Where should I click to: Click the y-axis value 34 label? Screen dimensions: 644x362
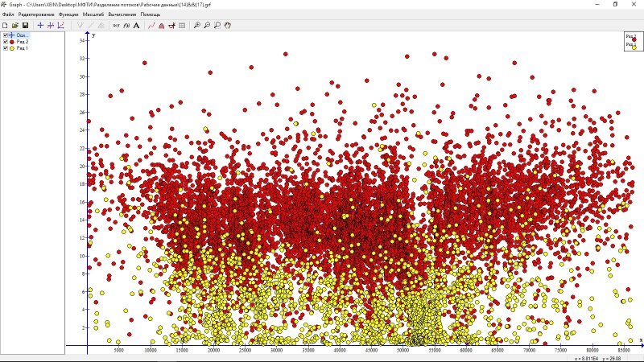pos(82,41)
